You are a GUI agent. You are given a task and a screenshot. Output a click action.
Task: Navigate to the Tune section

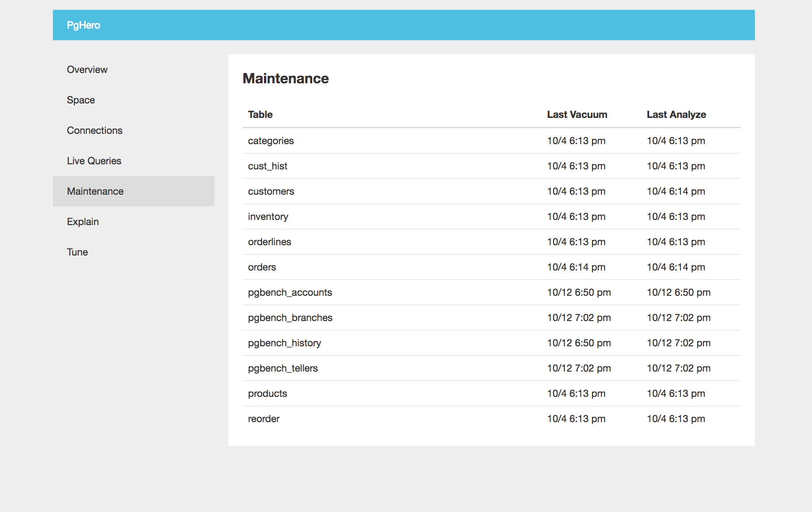pyautogui.click(x=77, y=252)
